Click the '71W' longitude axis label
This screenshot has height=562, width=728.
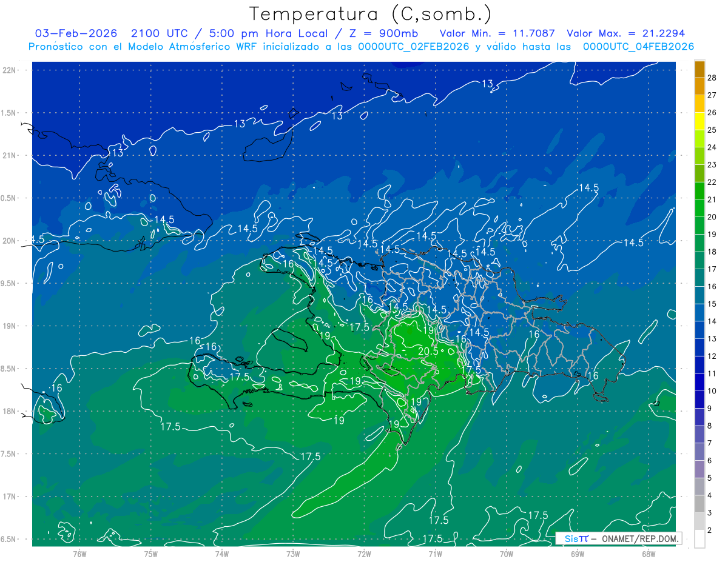435,554
